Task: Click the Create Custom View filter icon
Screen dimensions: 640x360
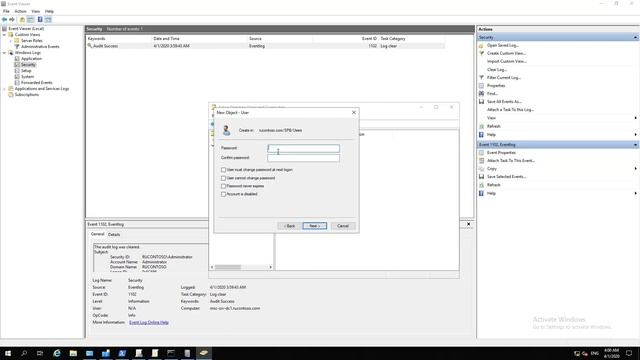Action: click(481, 53)
